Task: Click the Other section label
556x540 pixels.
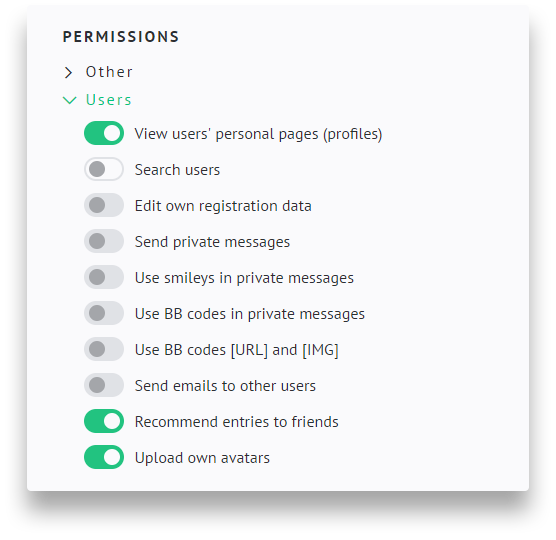Action: point(109,72)
